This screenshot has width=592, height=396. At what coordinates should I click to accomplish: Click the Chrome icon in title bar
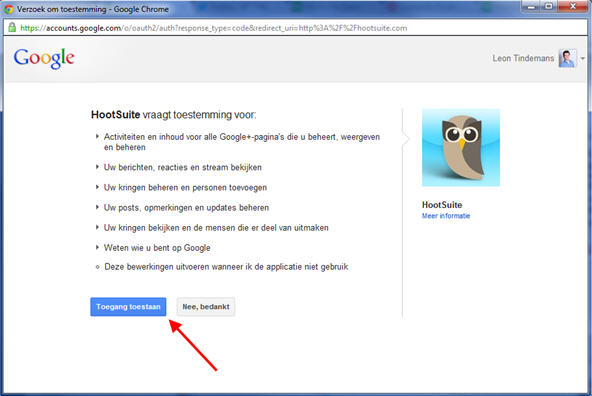(x=8, y=9)
